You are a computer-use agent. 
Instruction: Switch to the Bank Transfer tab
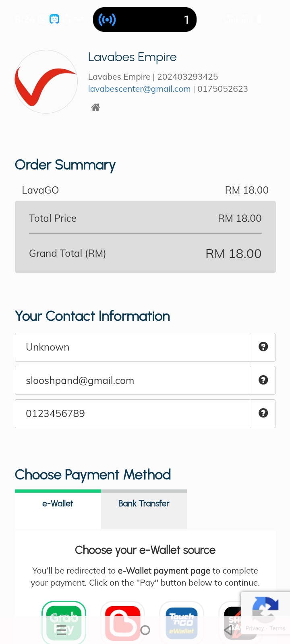click(x=144, y=504)
